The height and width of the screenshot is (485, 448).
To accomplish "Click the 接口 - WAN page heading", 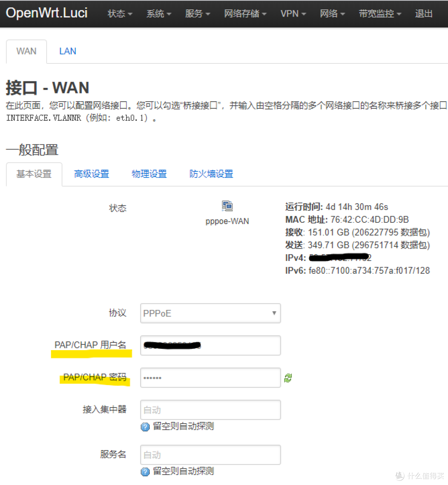I will 47,88.
